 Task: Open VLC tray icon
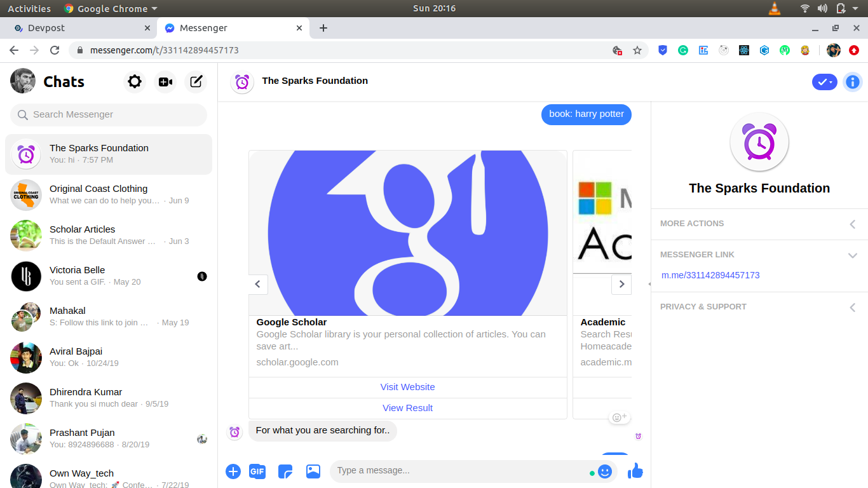(774, 8)
